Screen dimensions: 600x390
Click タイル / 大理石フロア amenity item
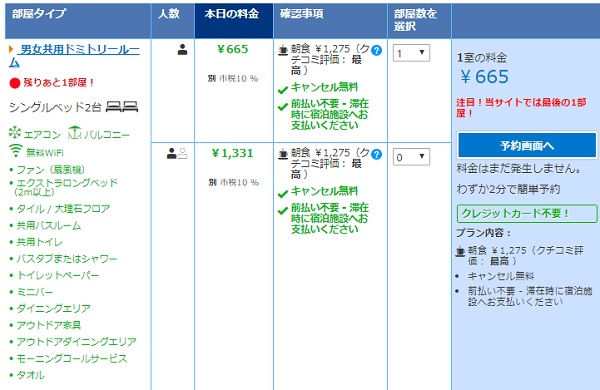[x=63, y=209]
